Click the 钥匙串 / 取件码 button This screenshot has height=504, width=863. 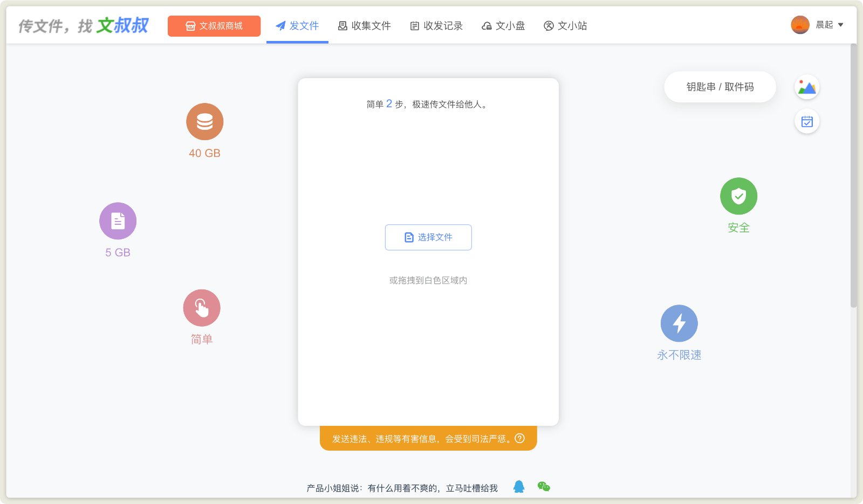720,87
